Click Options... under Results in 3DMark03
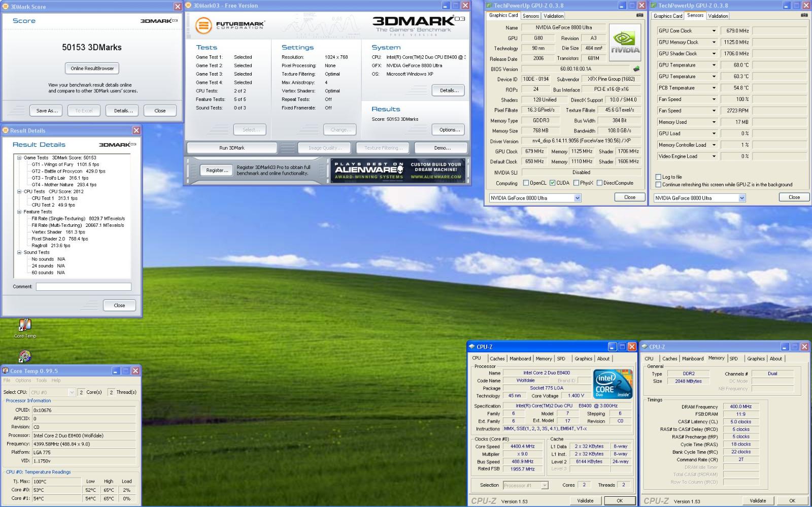 click(449, 129)
